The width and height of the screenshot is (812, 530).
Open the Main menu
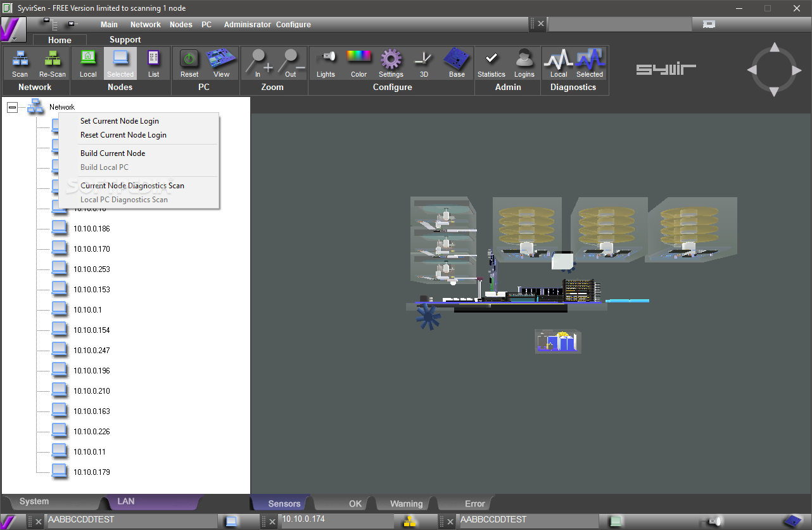(x=109, y=25)
